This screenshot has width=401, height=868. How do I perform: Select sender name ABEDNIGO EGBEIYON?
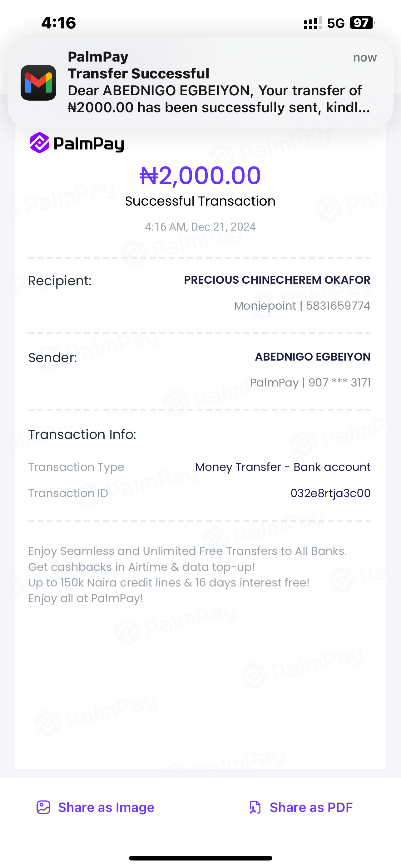tap(312, 357)
